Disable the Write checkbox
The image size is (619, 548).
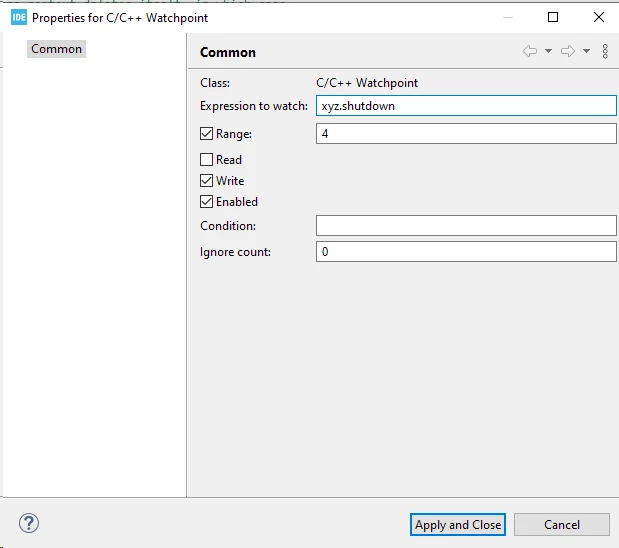click(x=206, y=180)
